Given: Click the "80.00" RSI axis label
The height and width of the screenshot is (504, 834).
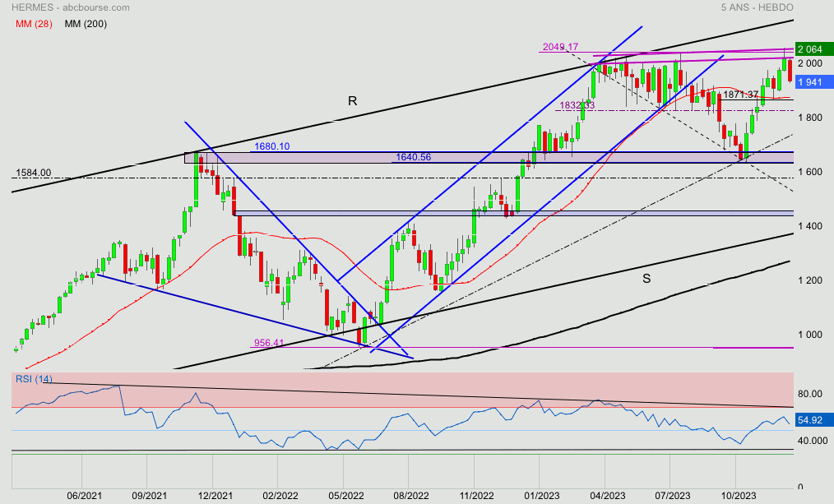Looking at the screenshot, I should [x=809, y=394].
